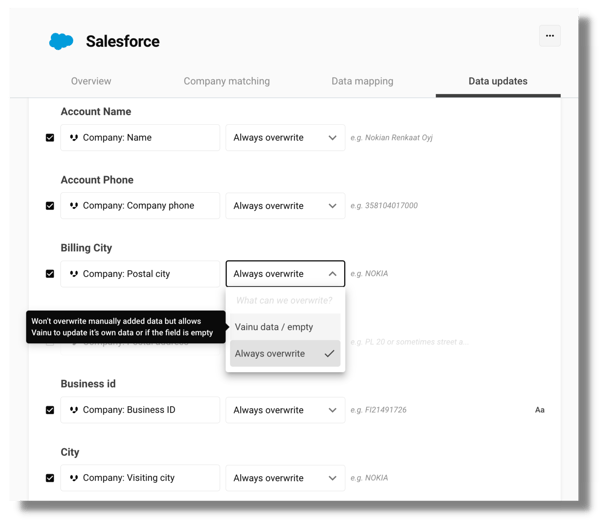
Task: Click Vainu icon in Visiting city field
Action: click(74, 478)
